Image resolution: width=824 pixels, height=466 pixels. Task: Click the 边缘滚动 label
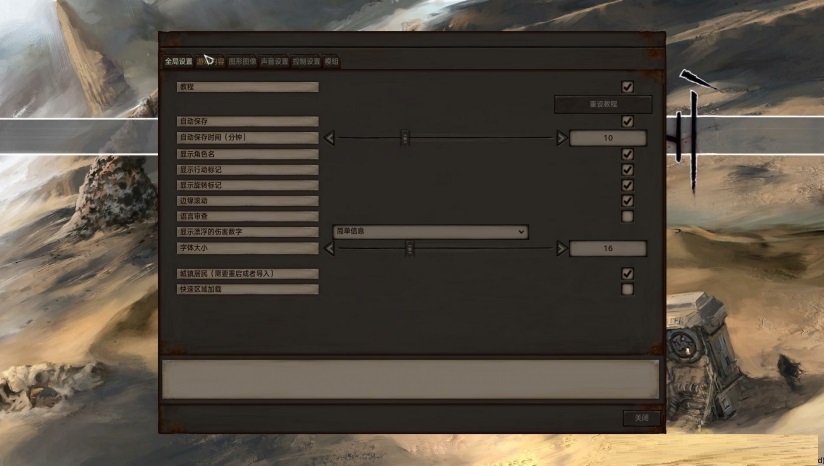pyautogui.click(x=248, y=201)
